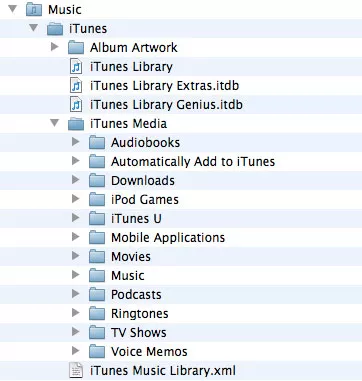This screenshot has width=362, height=381.
Task: Select the Music subfolder icon under iTunes Media
Action: pos(97,276)
